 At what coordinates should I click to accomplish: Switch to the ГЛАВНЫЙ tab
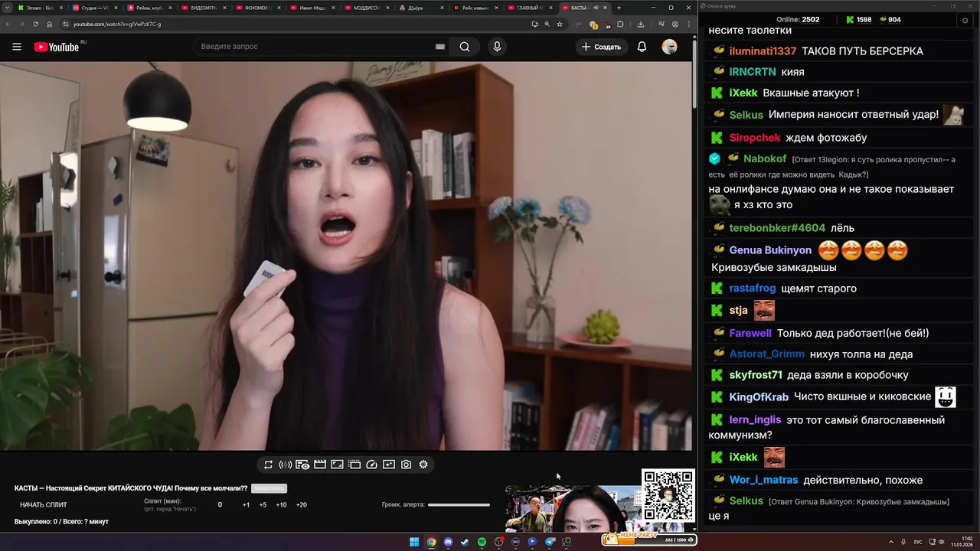coord(530,8)
